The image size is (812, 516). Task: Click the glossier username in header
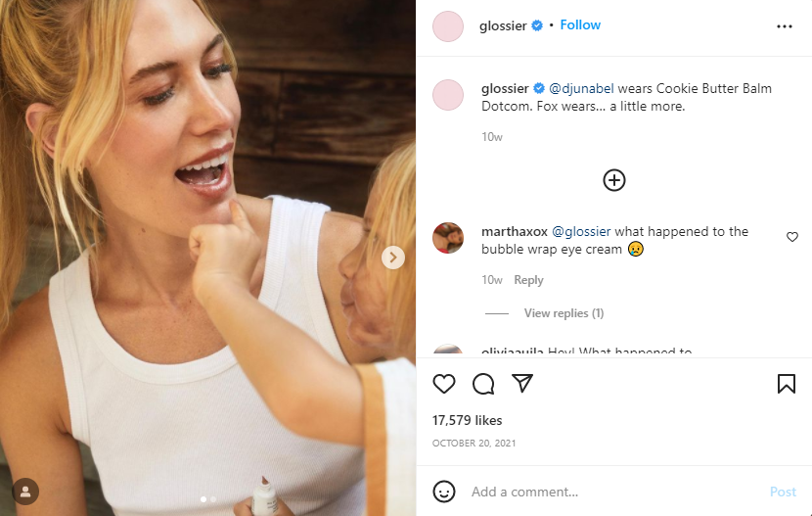click(503, 26)
